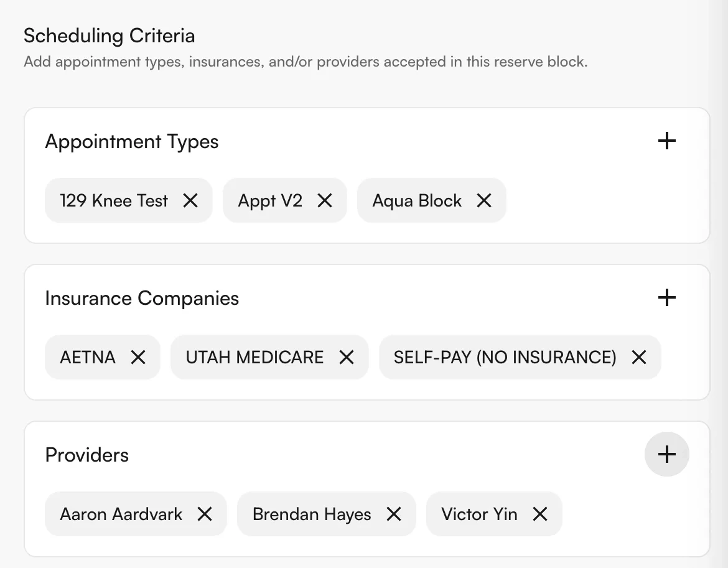This screenshot has width=728, height=568.
Task: Remove the Appt V2 appointment type
Action: 324,200
